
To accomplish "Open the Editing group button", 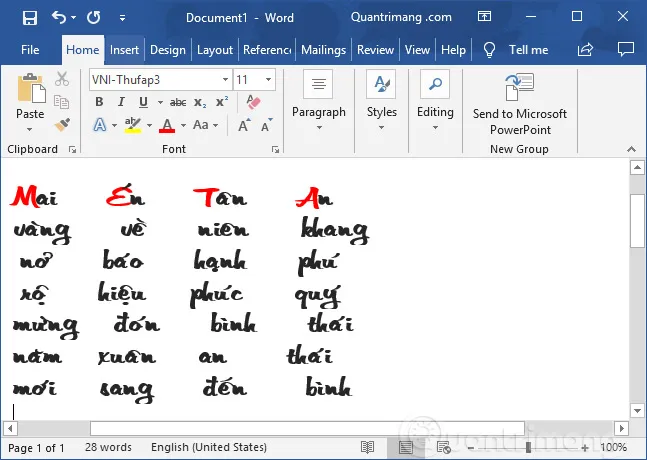I will (x=435, y=101).
